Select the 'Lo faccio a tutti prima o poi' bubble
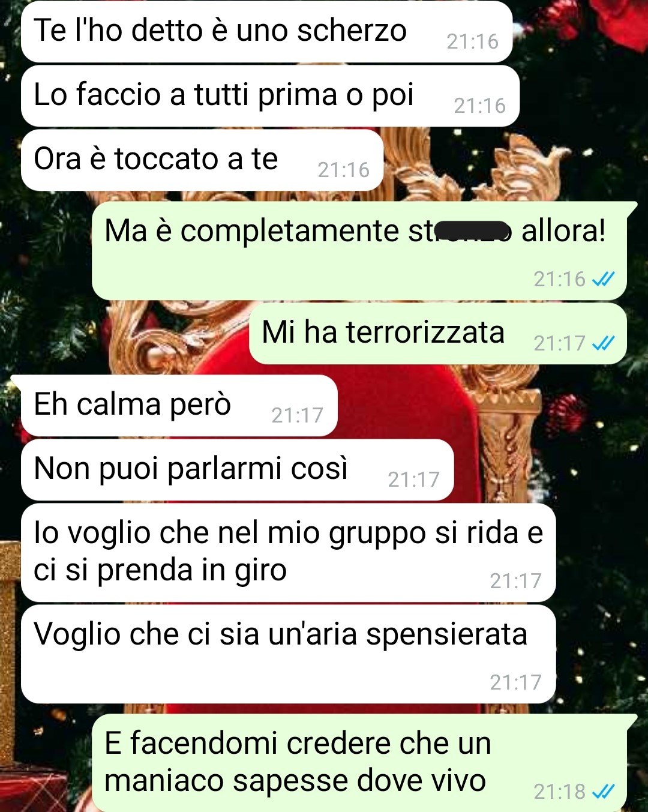The image size is (648, 812). tap(270, 96)
